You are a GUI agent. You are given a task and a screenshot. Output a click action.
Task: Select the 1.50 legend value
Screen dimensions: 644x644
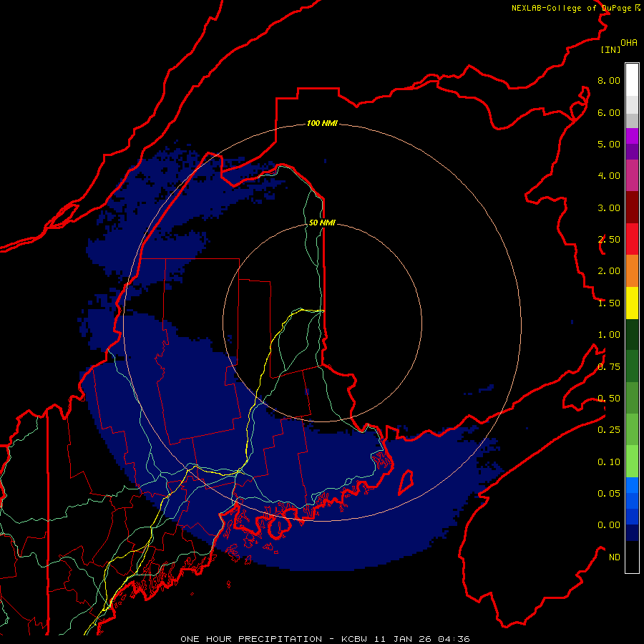click(x=609, y=303)
